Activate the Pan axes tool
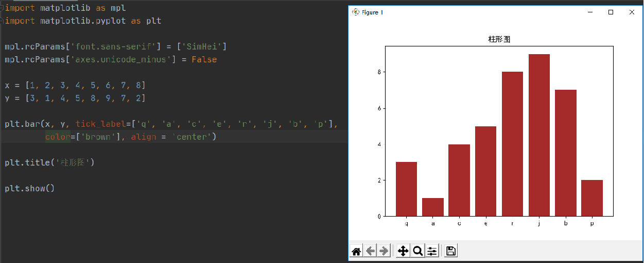This screenshot has width=644, height=263. click(403, 251)
